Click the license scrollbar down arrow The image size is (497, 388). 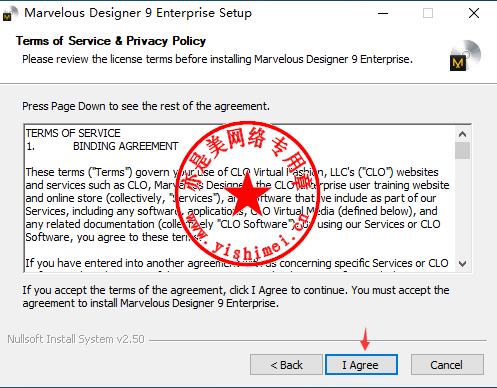click(x=462, y=264)
